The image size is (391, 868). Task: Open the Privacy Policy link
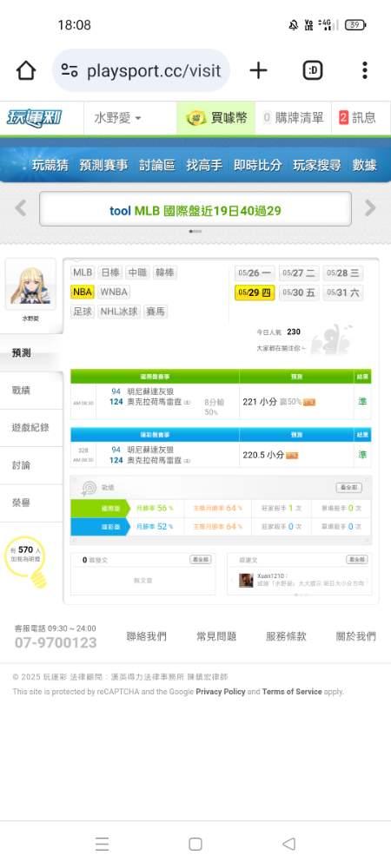[x=221, y=692]
